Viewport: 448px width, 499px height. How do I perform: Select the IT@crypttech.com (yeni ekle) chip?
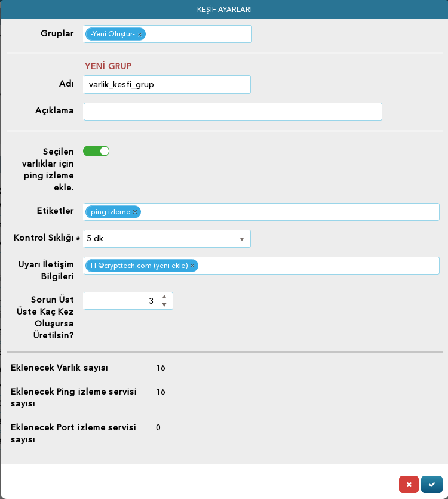pos(142,266)
